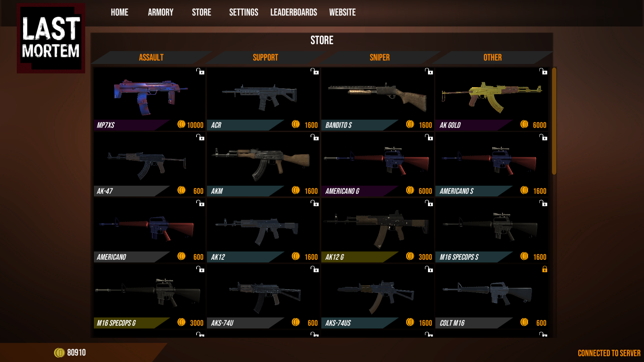
Task: Open the Home menu
Action: tap(119, 12)
